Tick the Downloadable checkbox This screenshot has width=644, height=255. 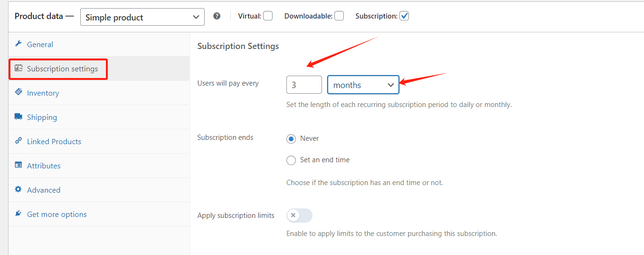point(339,16)
